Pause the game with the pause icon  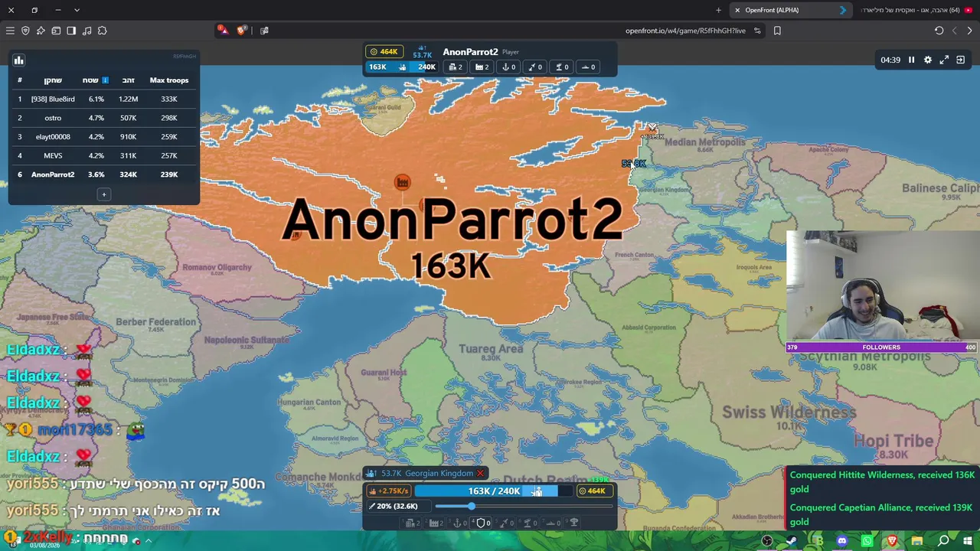pyautogui.click(x=911, y=60)
